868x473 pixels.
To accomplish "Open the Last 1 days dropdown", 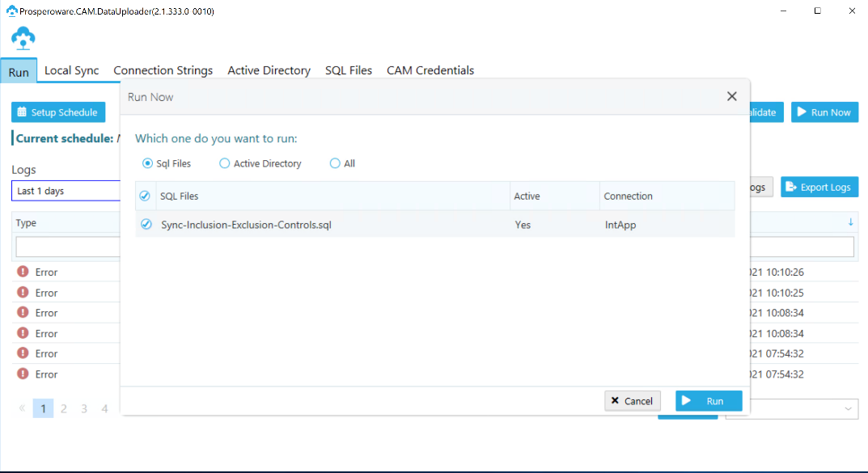I will (x=66, y=191).
